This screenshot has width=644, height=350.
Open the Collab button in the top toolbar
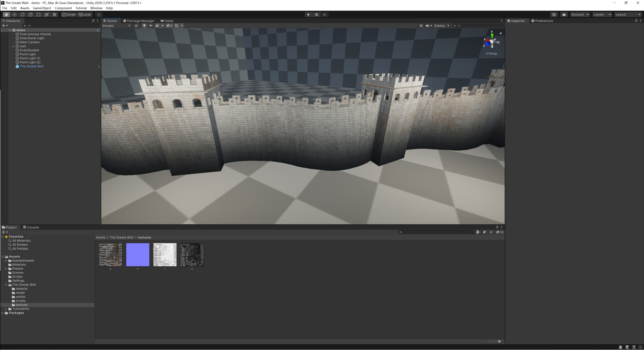point(554,15)
